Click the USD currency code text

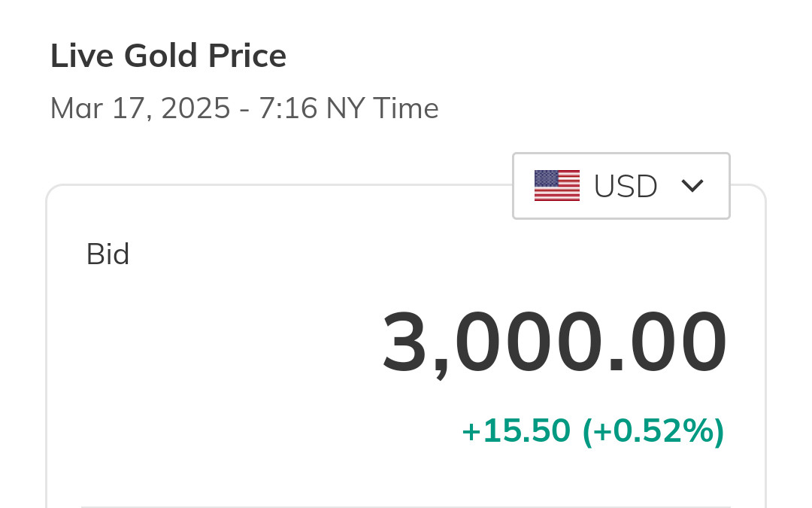tap(626, 186)
